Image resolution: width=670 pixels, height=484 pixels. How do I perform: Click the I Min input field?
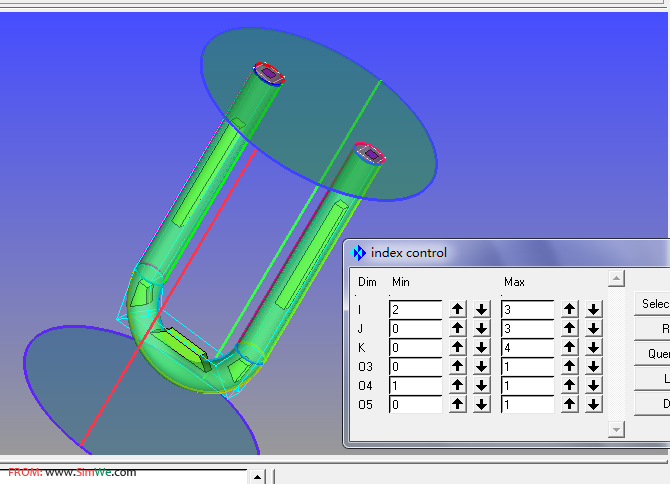(x=415, y=309)
